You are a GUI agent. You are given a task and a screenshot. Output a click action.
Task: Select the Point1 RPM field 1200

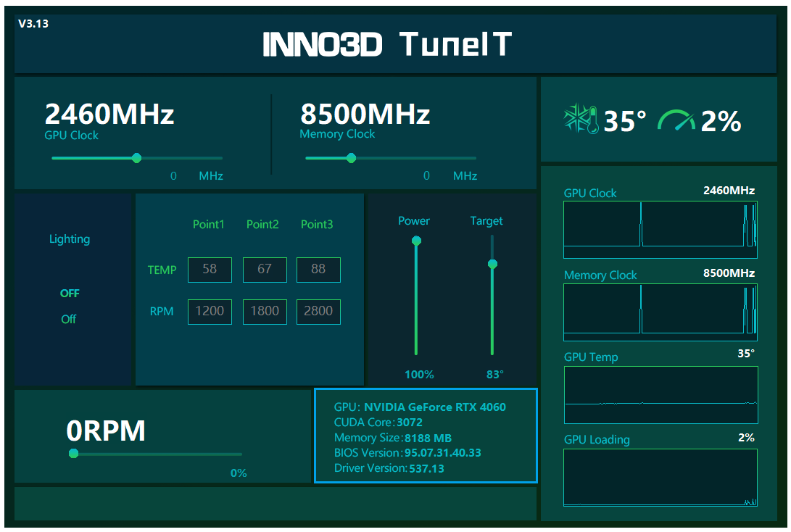pos(210,312)
